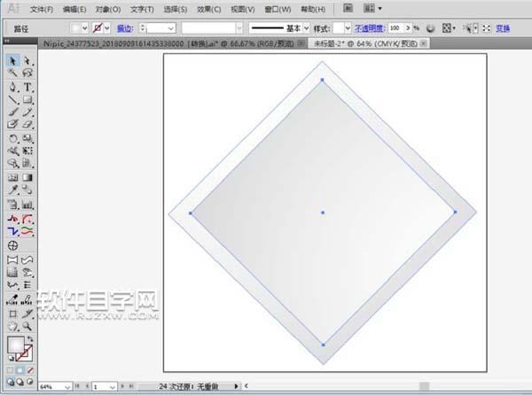Open the artboard number dropdown
532x395 pixels.
113,386
